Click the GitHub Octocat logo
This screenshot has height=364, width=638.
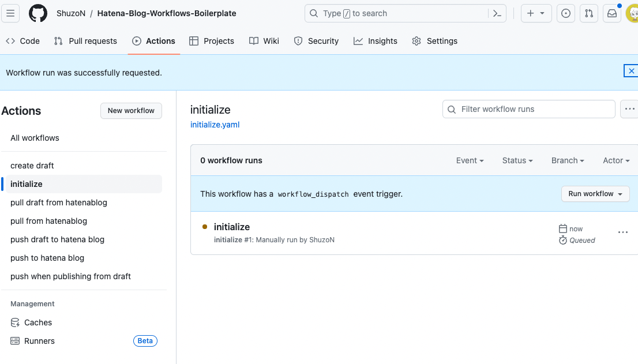coord(38,13)
